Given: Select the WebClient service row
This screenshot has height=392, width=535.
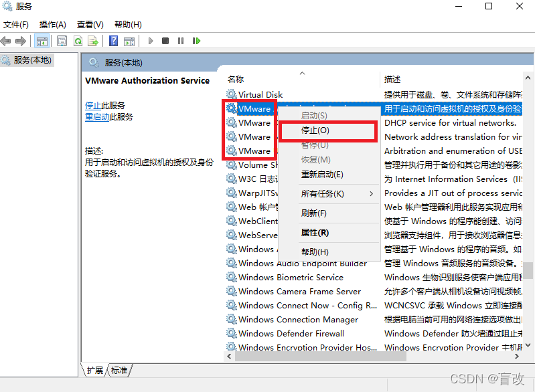Looking at the screenshot, I should tap(374, 221).
